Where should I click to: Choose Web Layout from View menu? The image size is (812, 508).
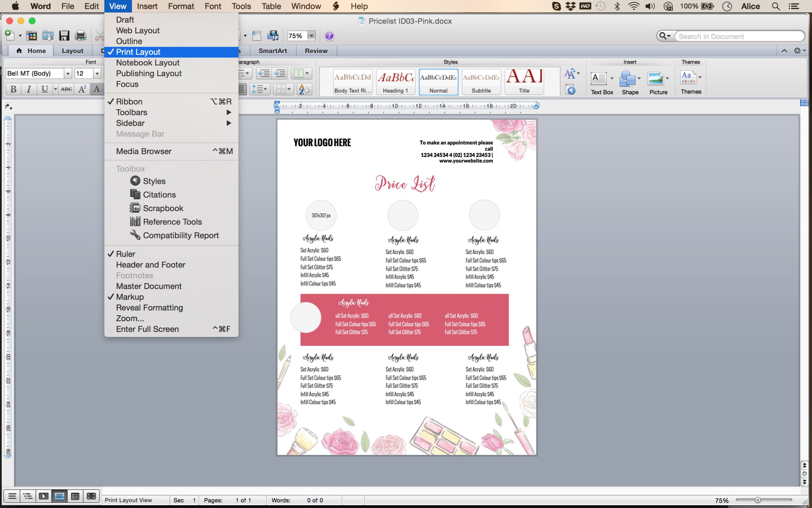[171, 30]
